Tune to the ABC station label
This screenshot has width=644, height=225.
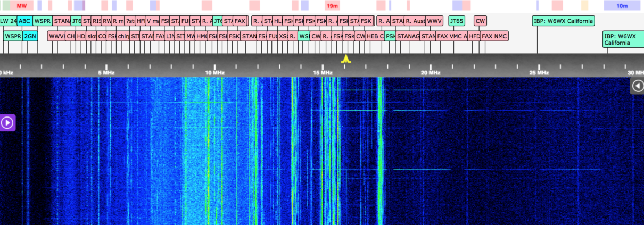[x=24, y=21]
